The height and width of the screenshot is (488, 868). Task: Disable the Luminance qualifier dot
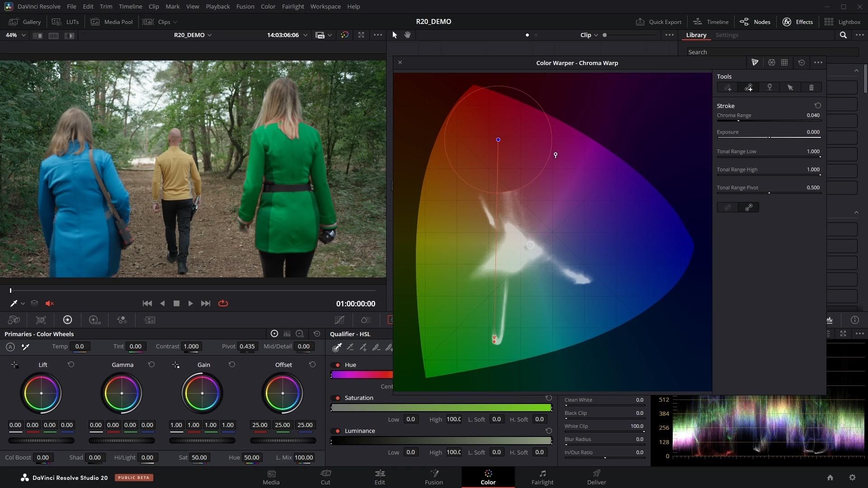(x=337, y=431)
